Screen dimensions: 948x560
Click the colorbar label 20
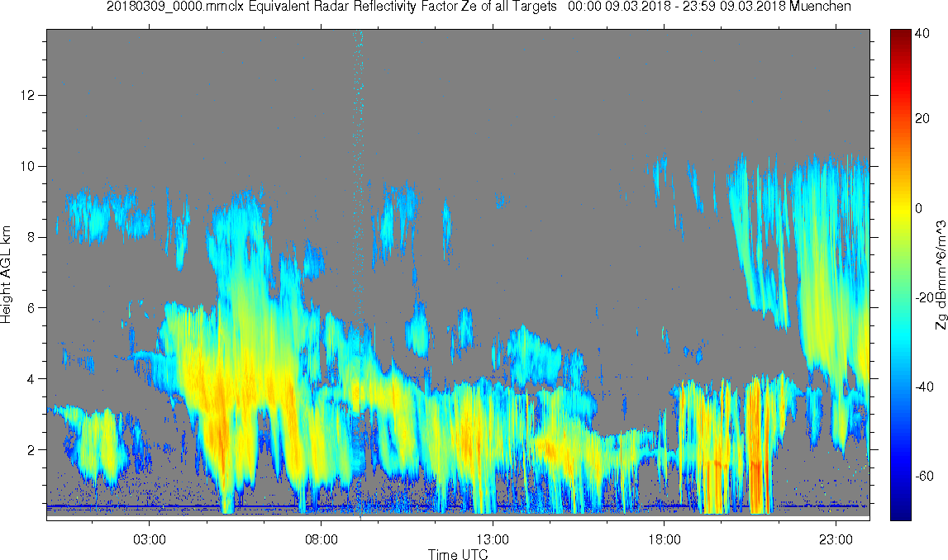[922, 118]
